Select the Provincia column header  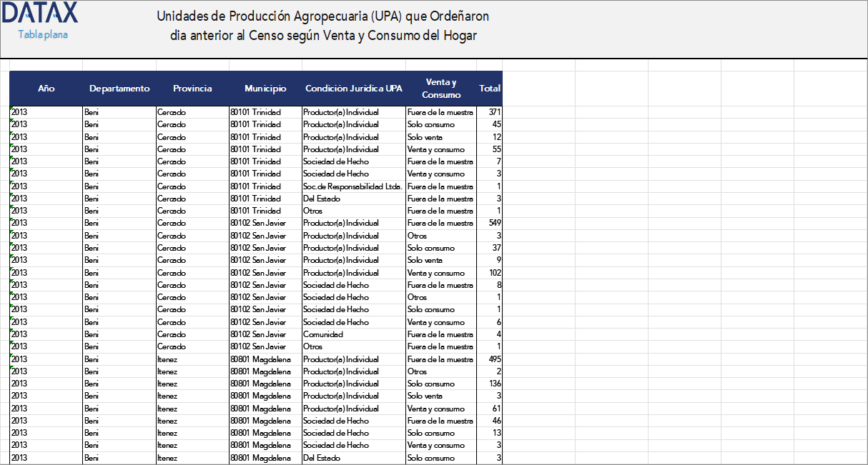pyautogui.click(x=192, y=89)
